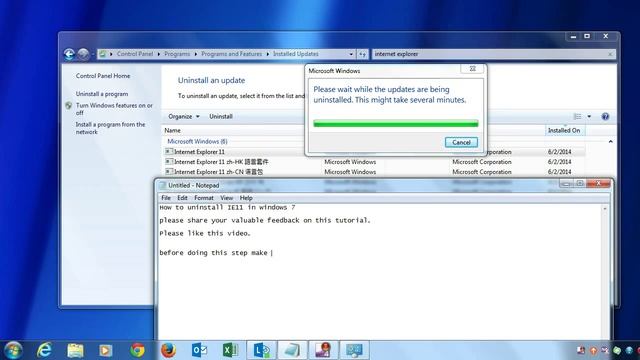Open the Notepad Format menu
Screen dimensions: 640x360
click(x=204, y=198)
